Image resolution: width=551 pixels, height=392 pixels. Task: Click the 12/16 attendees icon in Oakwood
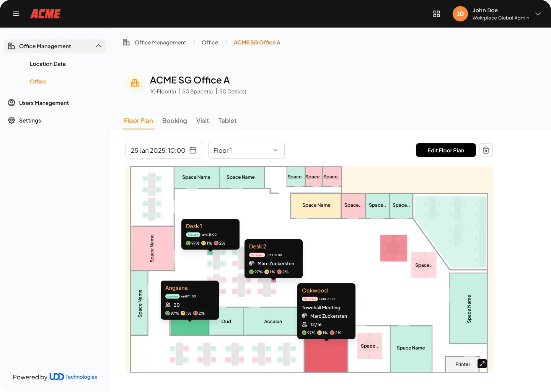[x=305, y=324]
